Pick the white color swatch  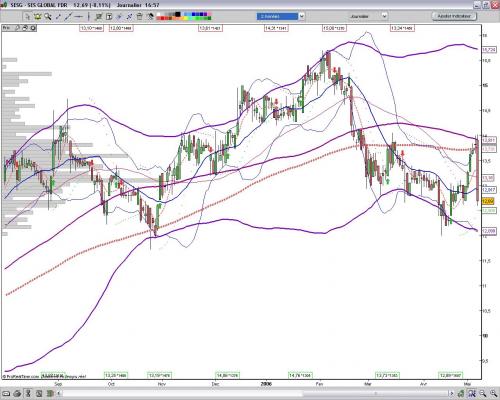click(159, 14)
